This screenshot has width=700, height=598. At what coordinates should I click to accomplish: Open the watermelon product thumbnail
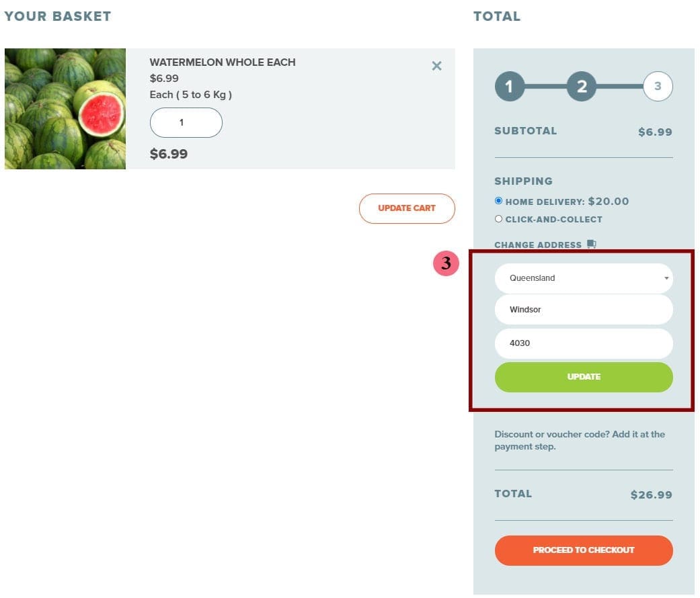tap(65, 109)
